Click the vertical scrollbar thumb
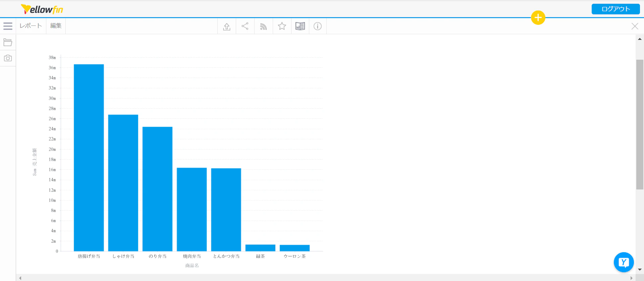This screenshot has width=644, height=281. [640, 124]
